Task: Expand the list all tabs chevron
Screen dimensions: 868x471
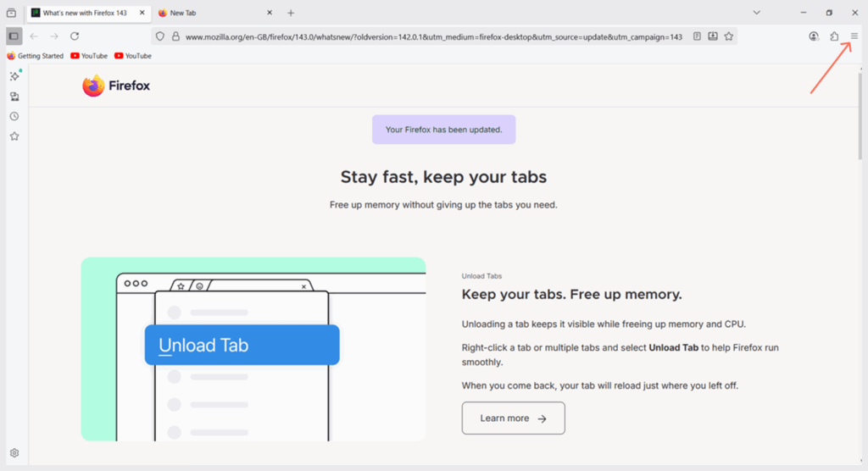Action: (x=756, y=13)
